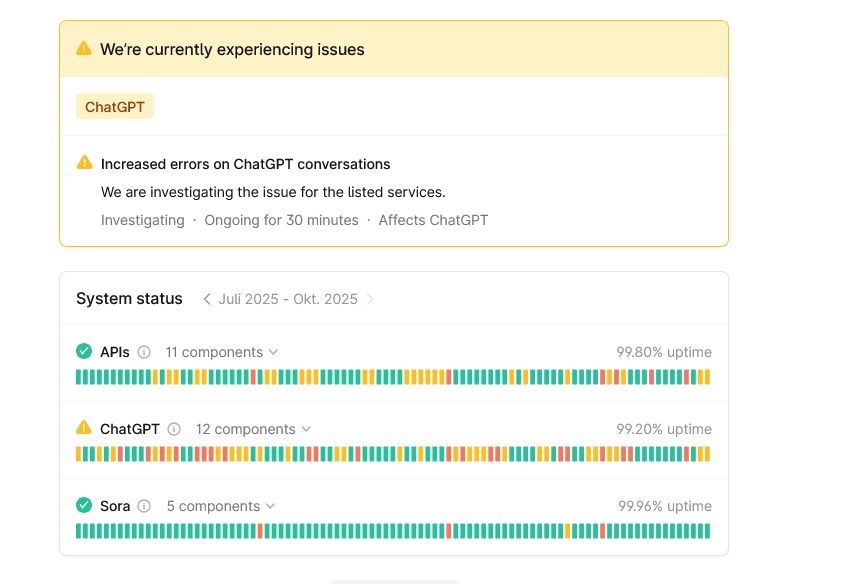
Task: Go to the next date range
Action: 369,298
